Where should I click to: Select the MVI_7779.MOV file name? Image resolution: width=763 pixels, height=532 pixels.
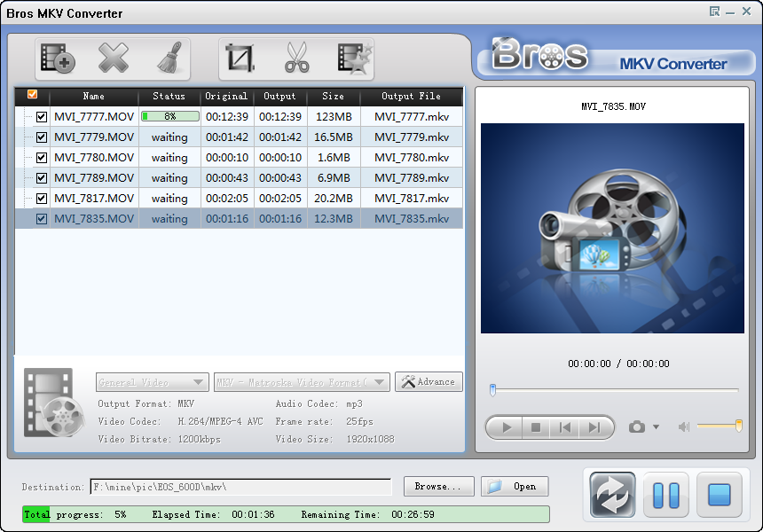[94, 137]
